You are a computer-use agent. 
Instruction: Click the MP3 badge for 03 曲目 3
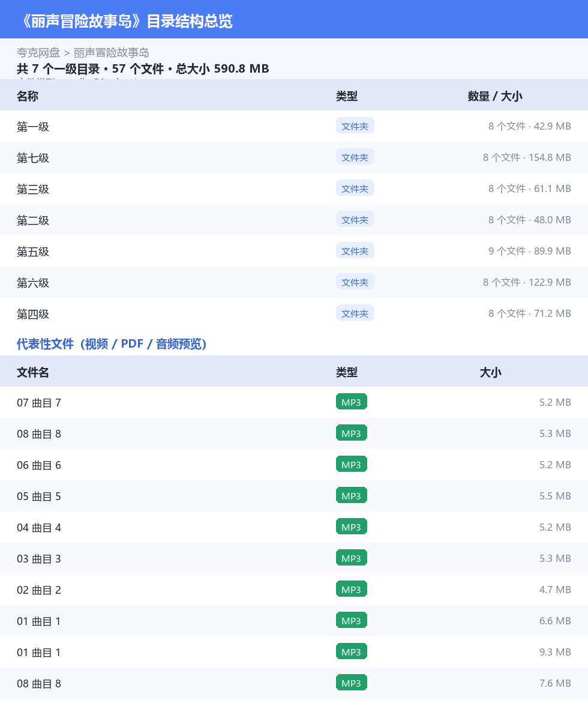point(352,558)
